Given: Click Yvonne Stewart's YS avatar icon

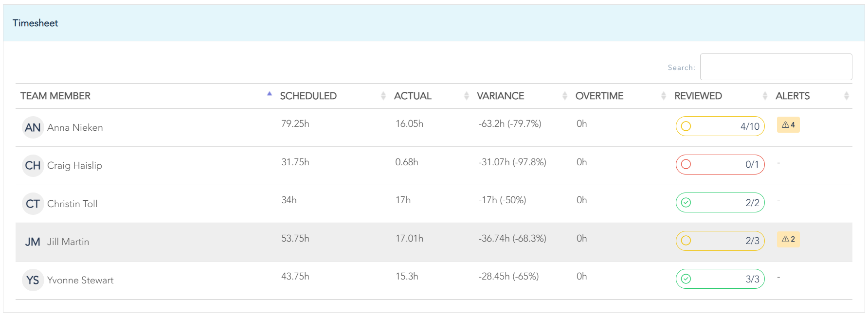Looking at the screenshot, I should click(33, 280).
